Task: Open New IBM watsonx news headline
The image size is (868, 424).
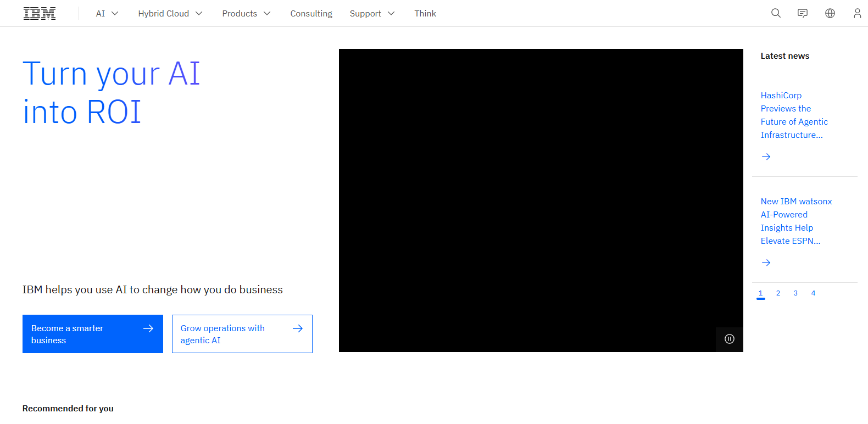Action: (x=796, y=221)
